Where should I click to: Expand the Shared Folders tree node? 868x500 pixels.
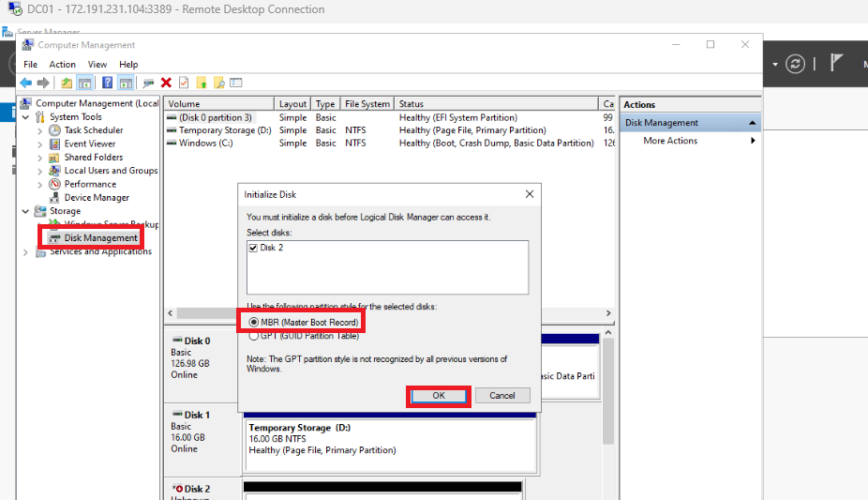click(x=40, y=158)
